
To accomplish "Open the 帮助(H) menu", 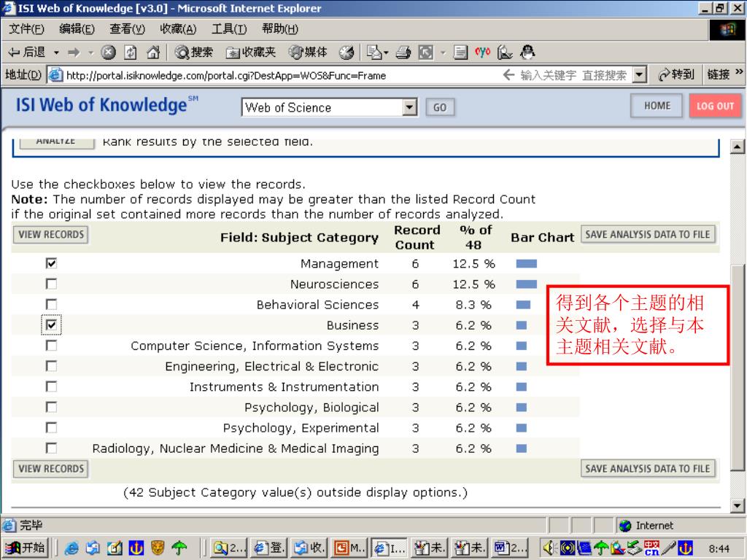I will click(280, 29).
